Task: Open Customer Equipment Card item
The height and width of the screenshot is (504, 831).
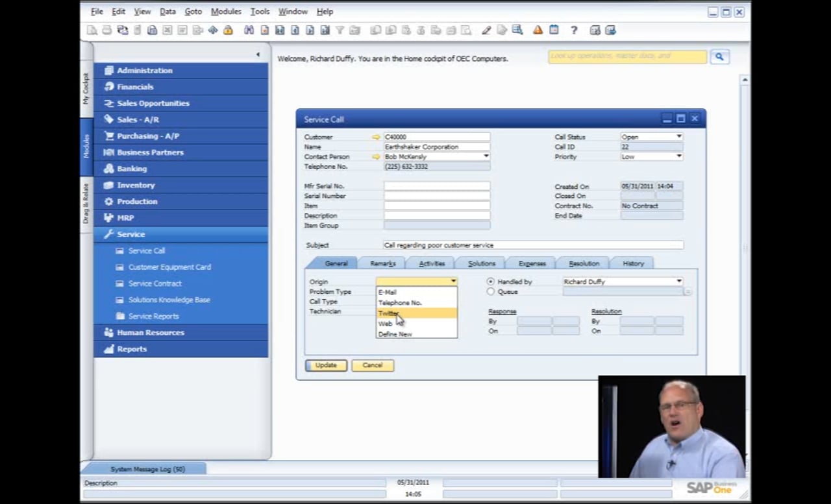Action: click(169, 267)
